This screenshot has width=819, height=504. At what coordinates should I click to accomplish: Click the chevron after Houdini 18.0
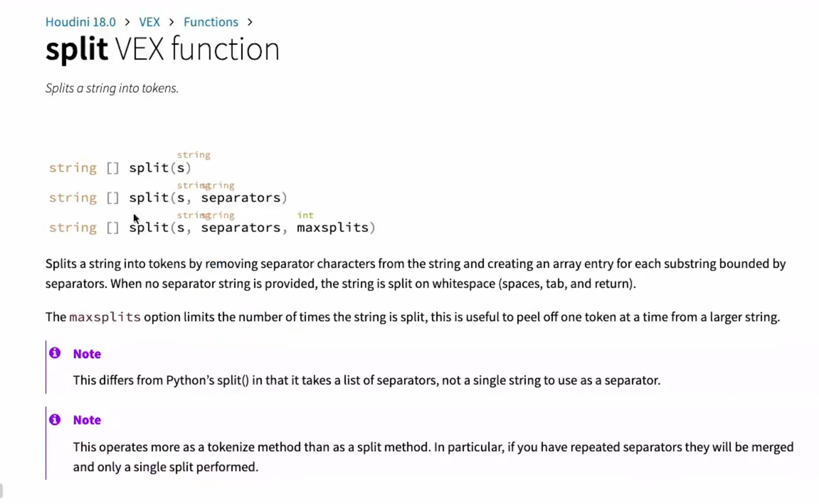127,22
